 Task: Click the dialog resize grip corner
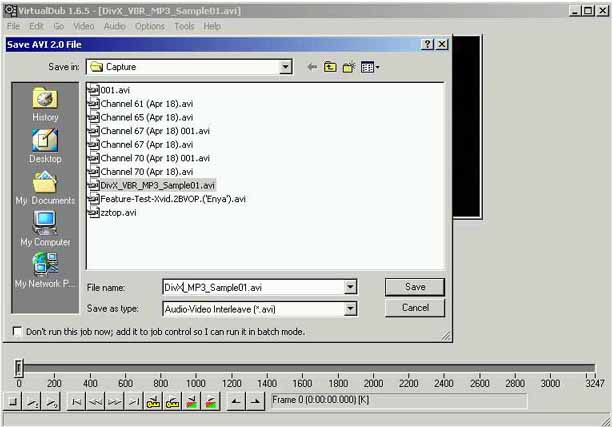click(446, 336)
